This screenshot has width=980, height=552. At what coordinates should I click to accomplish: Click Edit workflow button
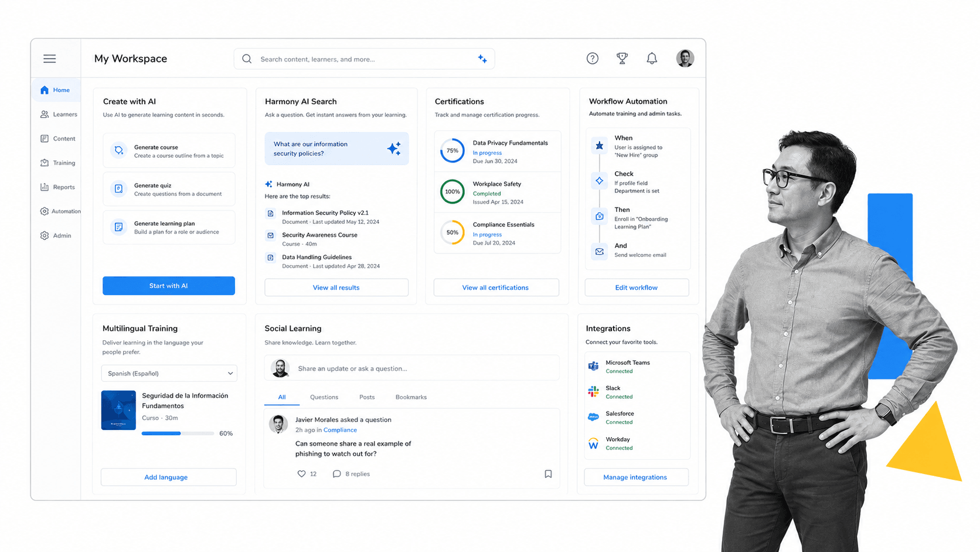point(637,287)
